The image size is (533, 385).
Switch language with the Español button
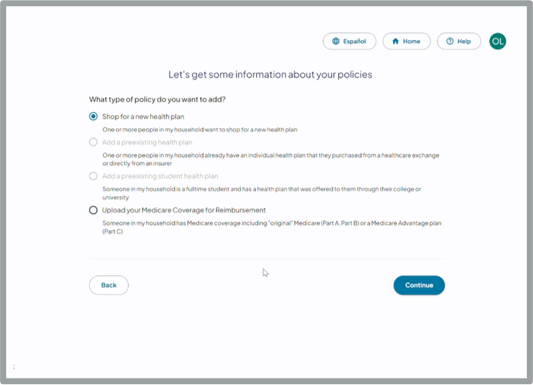349,41
